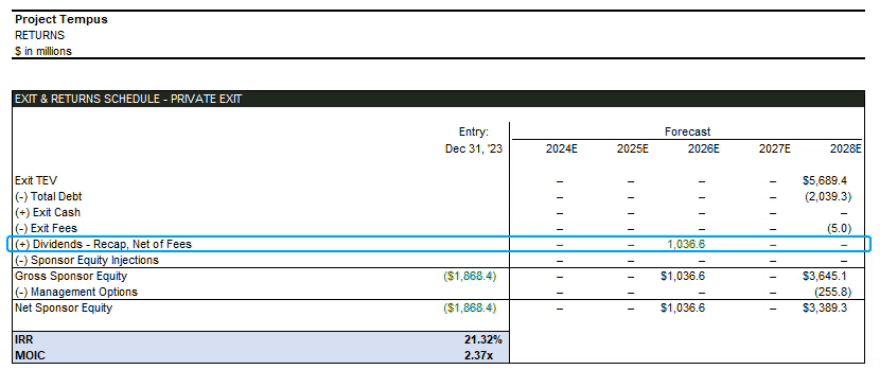Image resolution: width=880 pixels, height=368 pixels.
Task: Select Gross Sponsor Equity entry ($1,868.4)
Action: point(469,276)
